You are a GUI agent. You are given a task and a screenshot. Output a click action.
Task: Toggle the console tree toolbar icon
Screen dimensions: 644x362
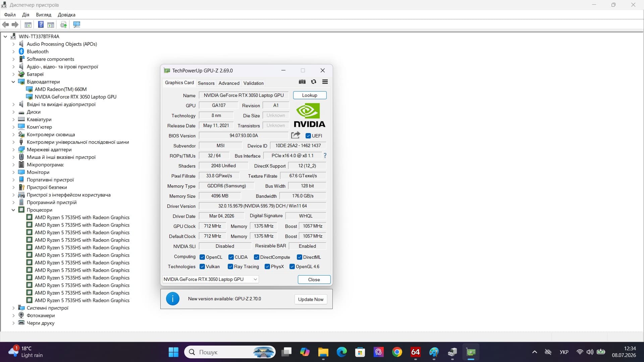click(x=28, y=24)
